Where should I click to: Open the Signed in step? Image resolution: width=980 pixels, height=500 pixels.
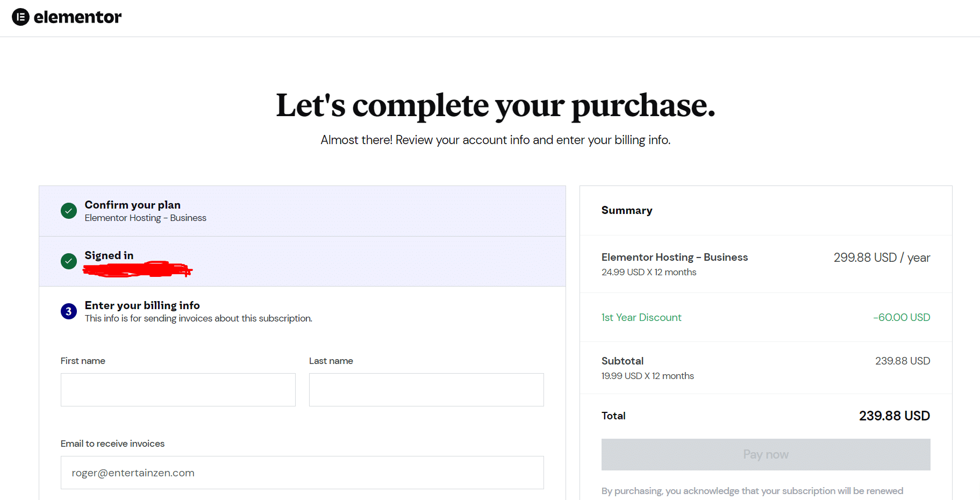pos(302,261)
